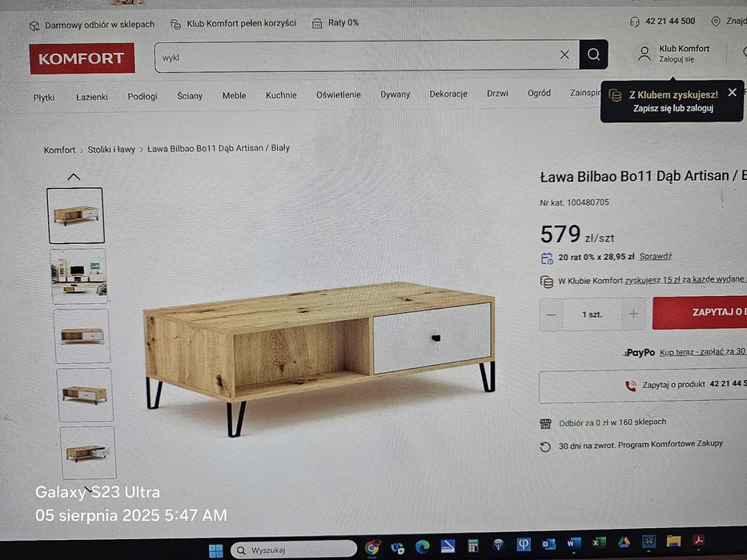Click the KOMFORT logo

tap(82, 58)
